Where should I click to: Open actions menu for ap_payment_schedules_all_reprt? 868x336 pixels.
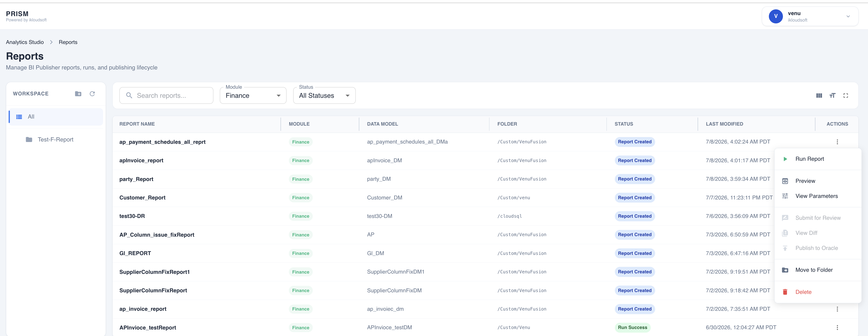pos(837,142)
